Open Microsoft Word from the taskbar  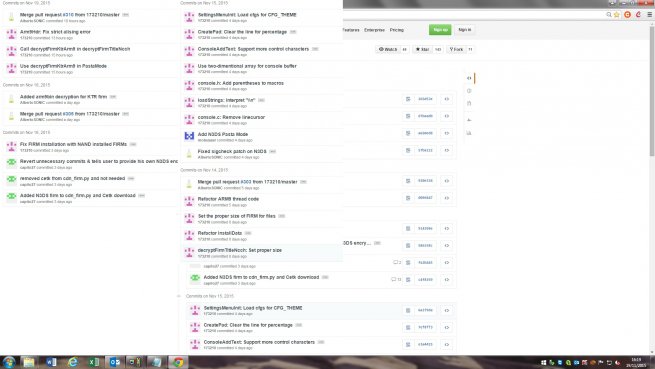tap(51, 362)
